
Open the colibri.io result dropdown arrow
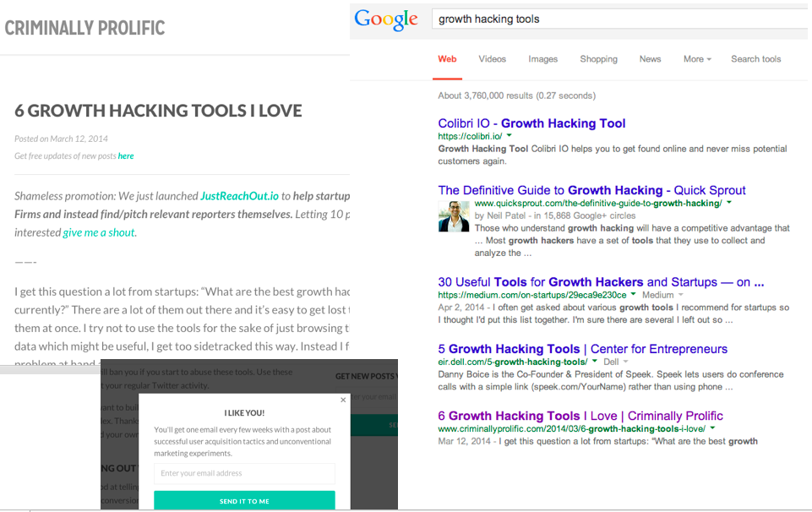click(509, 136)
